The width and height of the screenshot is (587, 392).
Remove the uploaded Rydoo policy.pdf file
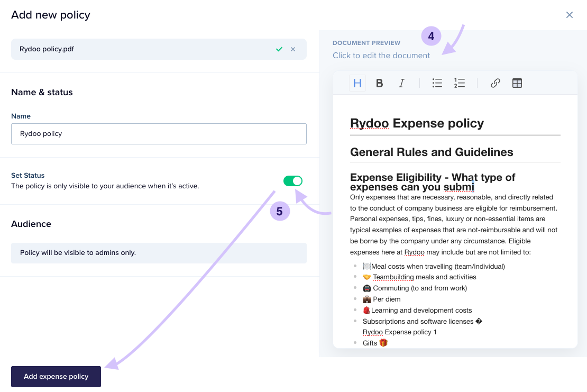[x=293, y=49]
